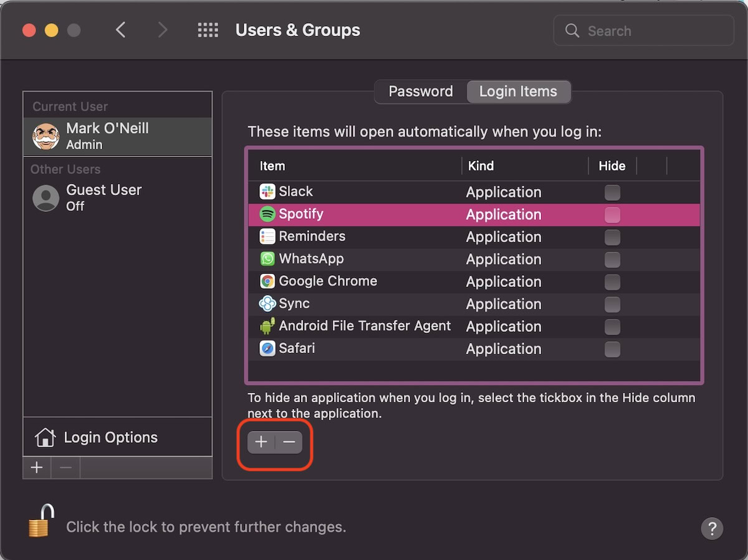
Task: Select the Login Items tab
Action: point(518,92)
